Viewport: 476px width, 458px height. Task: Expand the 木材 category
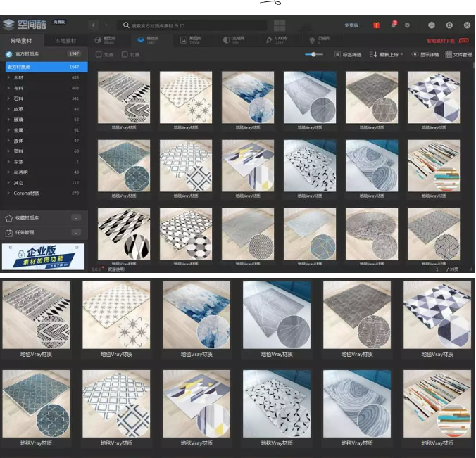(8, 77)
